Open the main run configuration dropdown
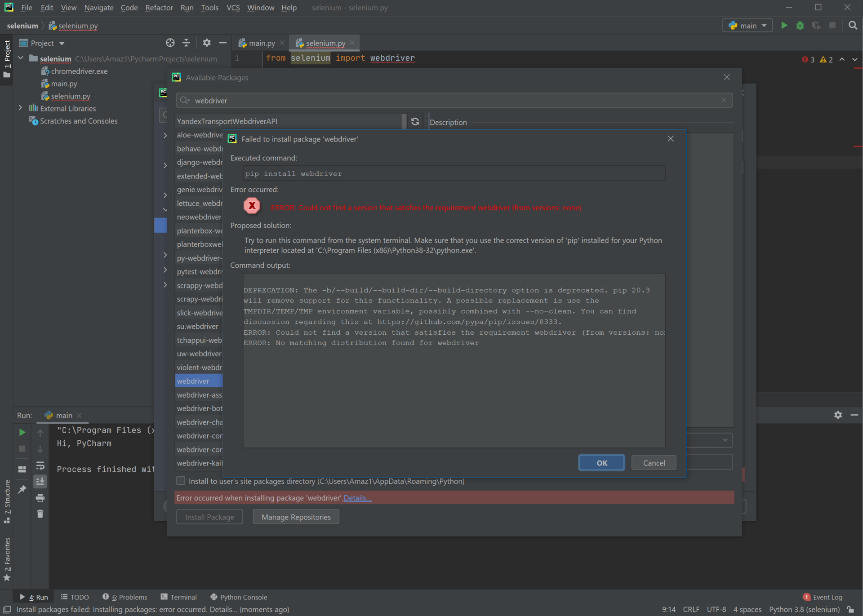This screenshot has height=616, width=863. (x=747, y=26)
